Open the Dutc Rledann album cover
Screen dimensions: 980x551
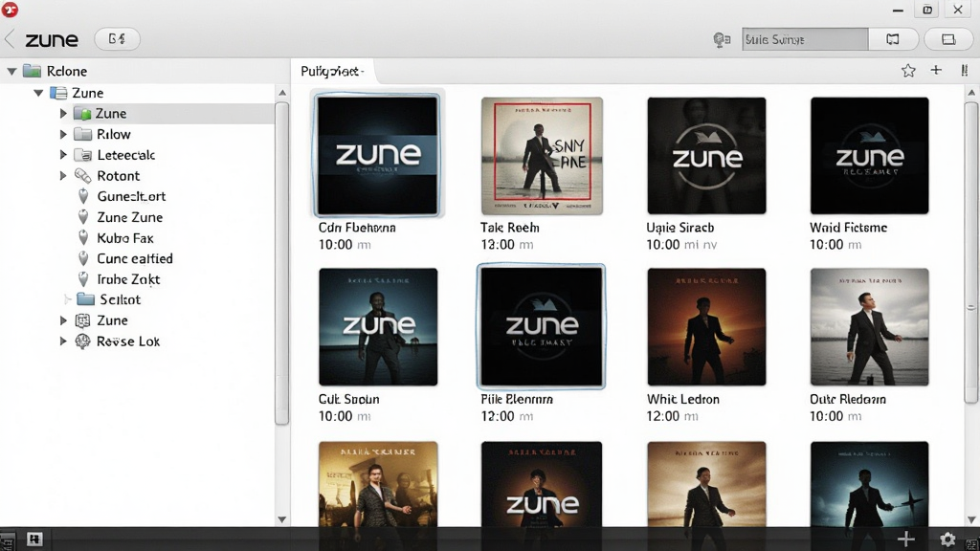[x=869, y=327]
